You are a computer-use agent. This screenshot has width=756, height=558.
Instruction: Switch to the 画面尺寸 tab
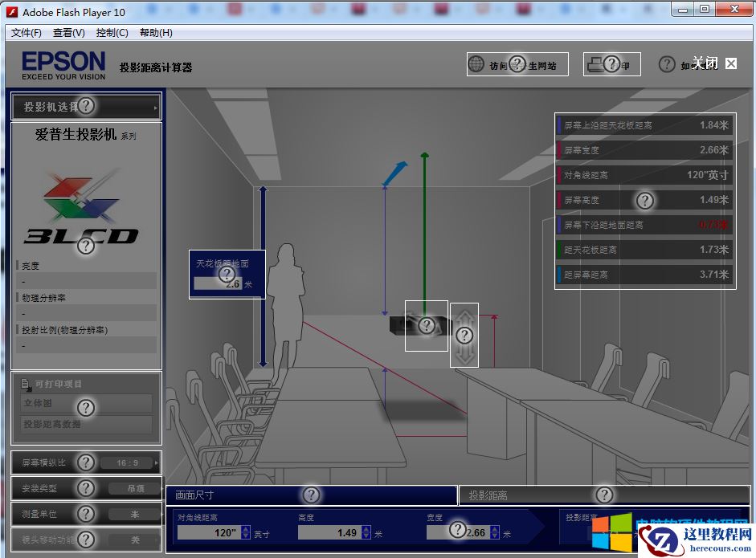311,495
